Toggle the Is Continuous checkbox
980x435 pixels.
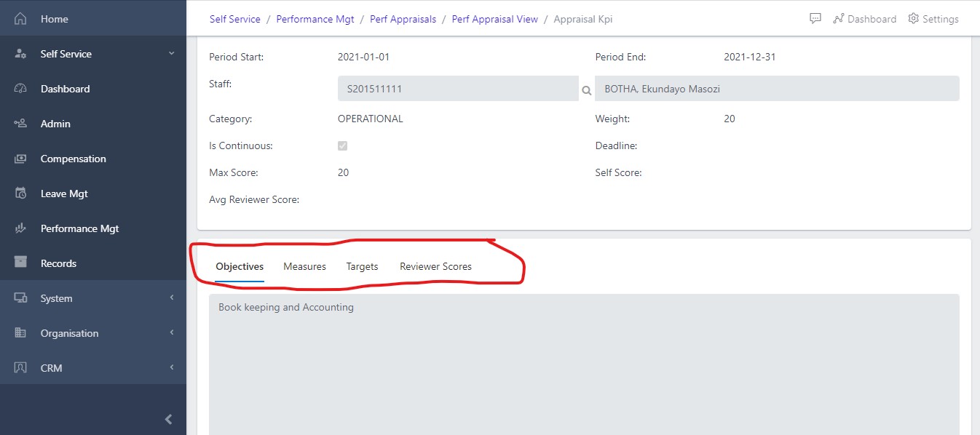(342, 145)
